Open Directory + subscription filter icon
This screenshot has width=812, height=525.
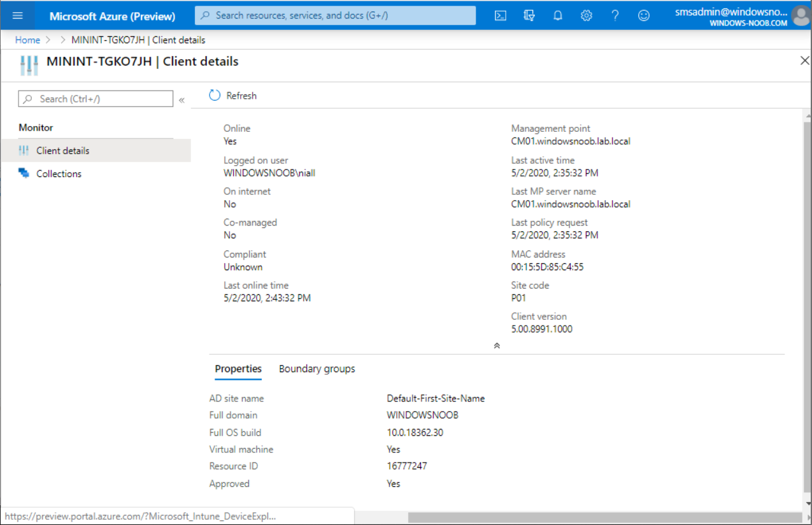529,15
